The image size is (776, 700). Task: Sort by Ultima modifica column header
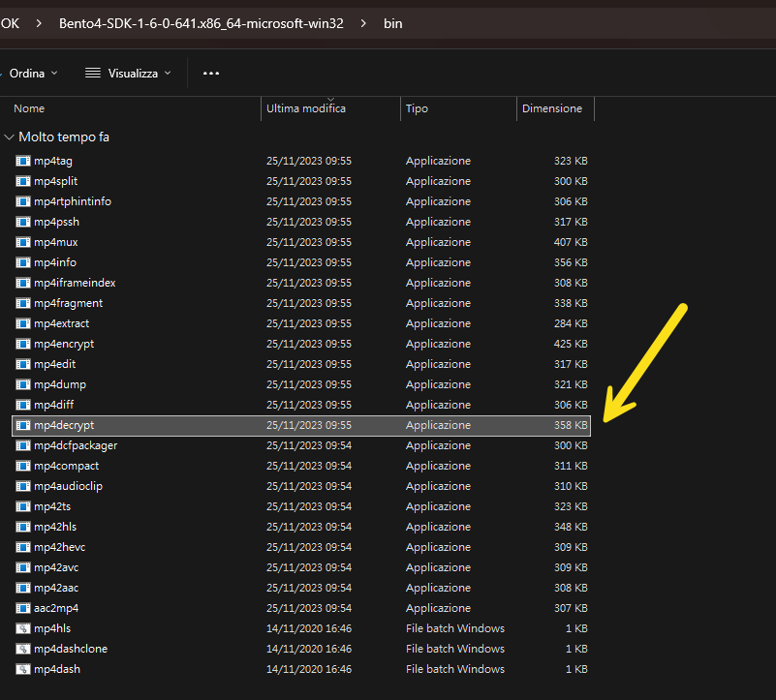[306, 108]
